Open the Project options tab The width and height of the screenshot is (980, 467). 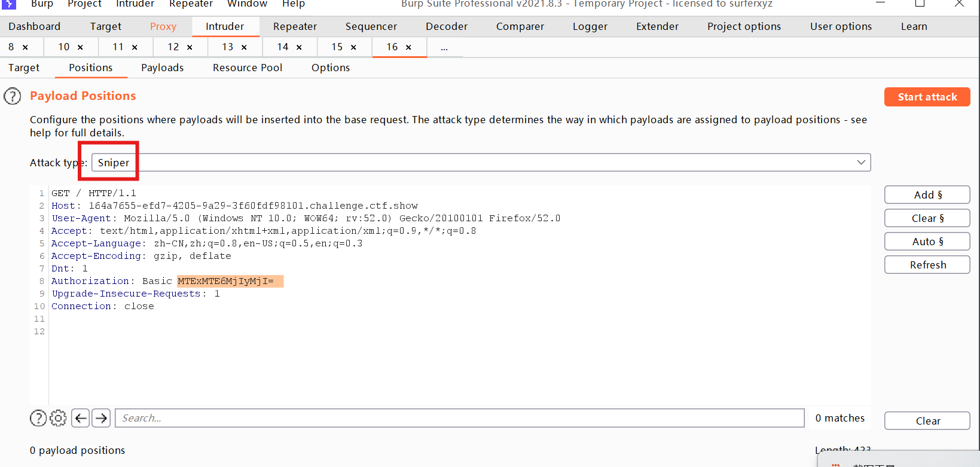point(744,26)
